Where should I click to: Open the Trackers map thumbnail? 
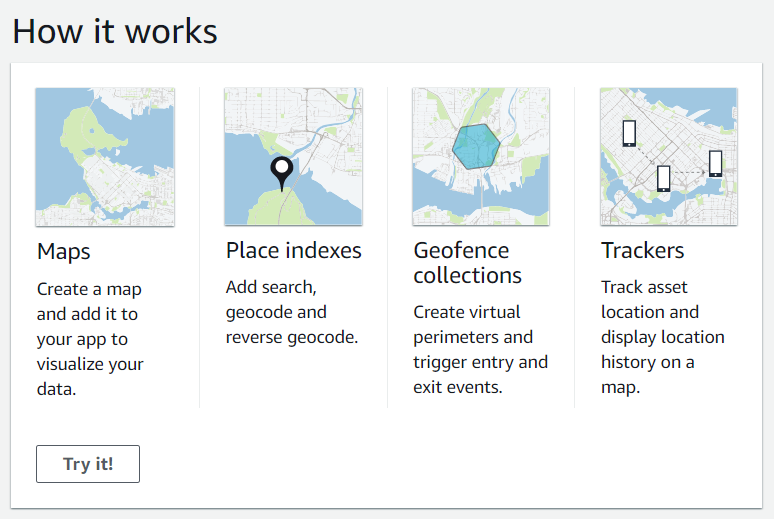pyautogui.click(x=669, y=157)
